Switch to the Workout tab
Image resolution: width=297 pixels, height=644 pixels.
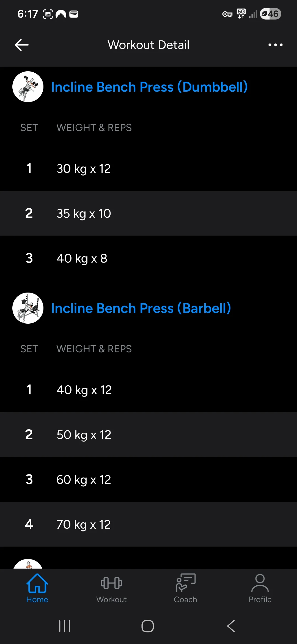pos(111,588)
